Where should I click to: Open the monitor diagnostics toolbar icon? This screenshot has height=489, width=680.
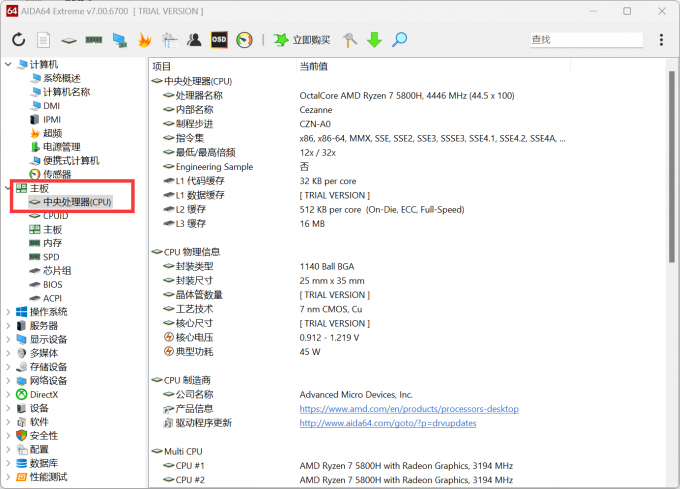click(x=170, y=40)
